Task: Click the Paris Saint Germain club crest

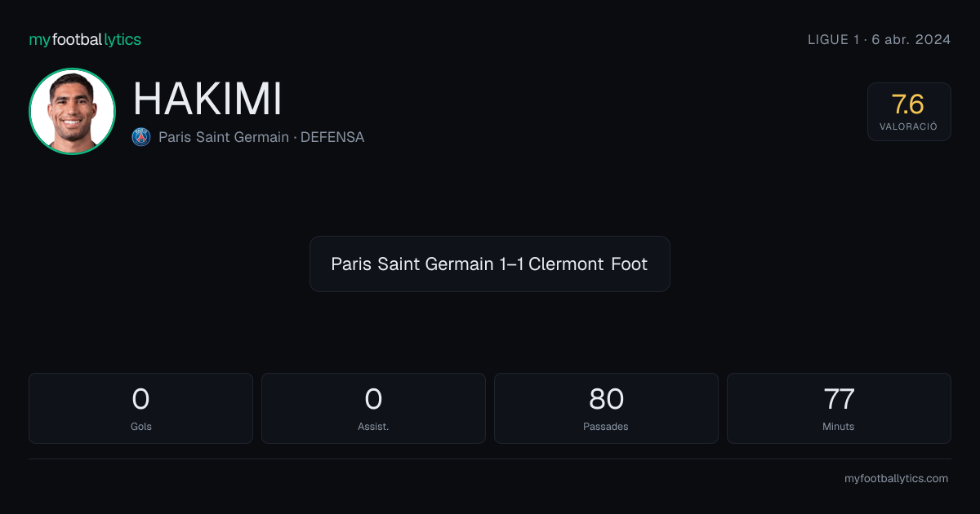Action: [141, 137]
